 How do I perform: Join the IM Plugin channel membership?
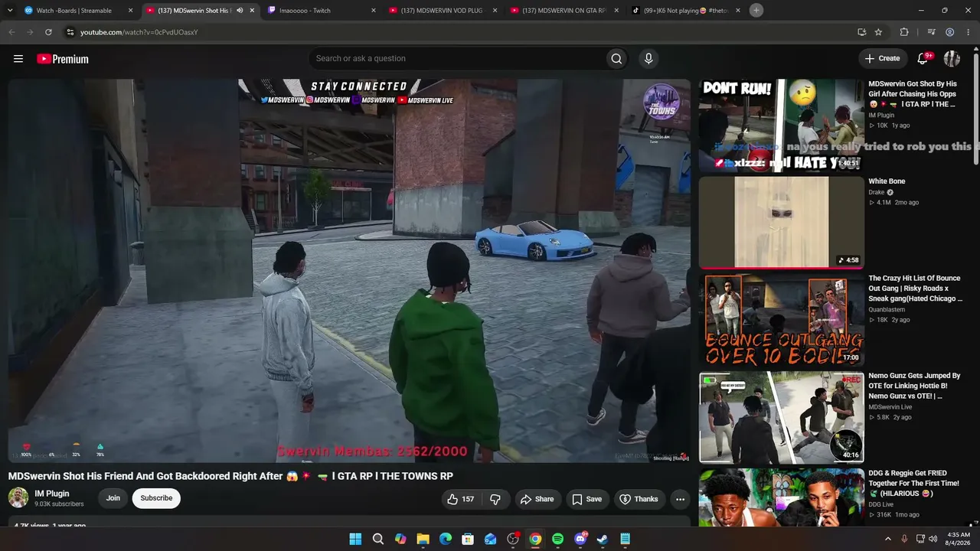[113, 498]
